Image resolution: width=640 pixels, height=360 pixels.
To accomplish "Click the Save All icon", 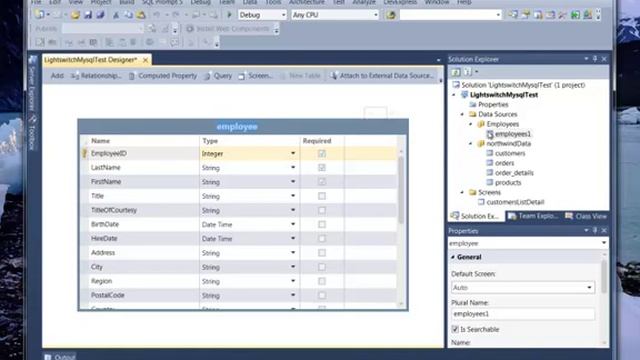I will click(100, 15).
